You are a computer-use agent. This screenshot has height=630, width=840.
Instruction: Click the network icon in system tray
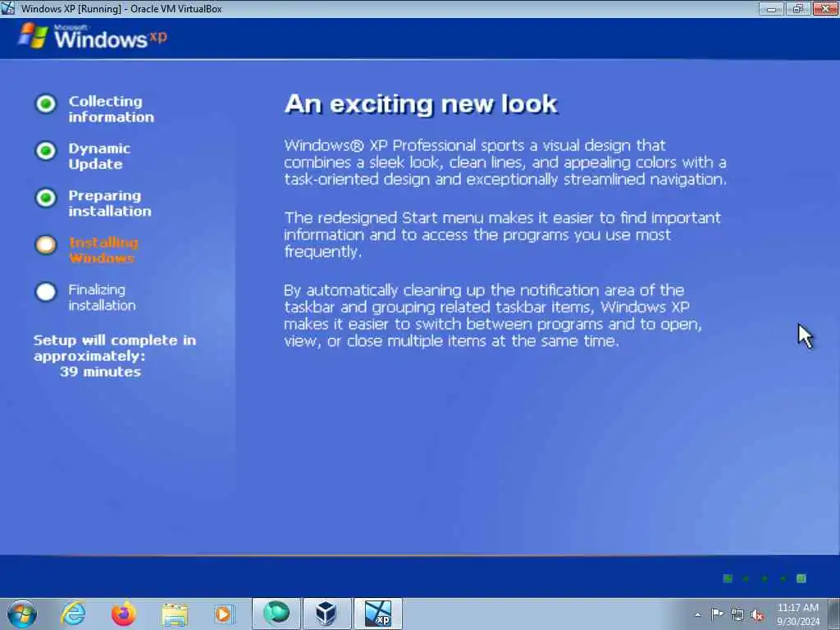point(737,614)
